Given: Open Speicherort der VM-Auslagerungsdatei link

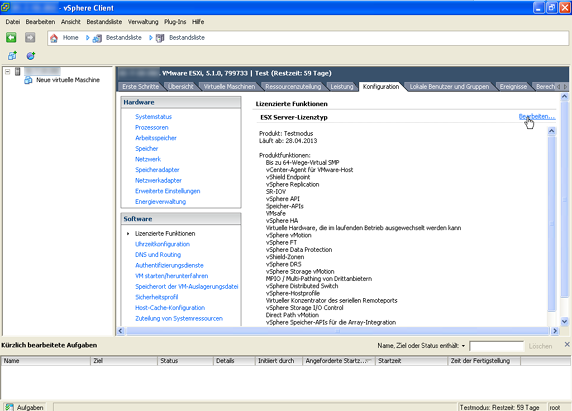Looking at the screenshot, I should pyautogui.click(x=186, y=286).
